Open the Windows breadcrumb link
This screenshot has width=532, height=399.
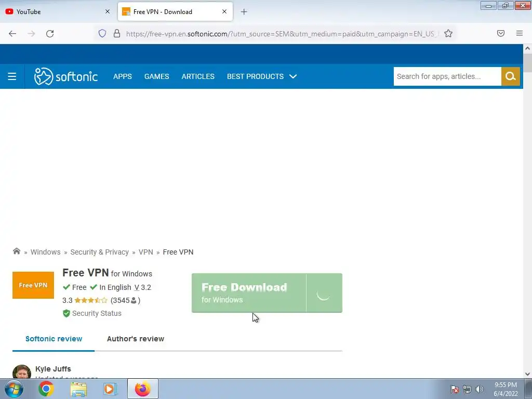click(46, 252)
